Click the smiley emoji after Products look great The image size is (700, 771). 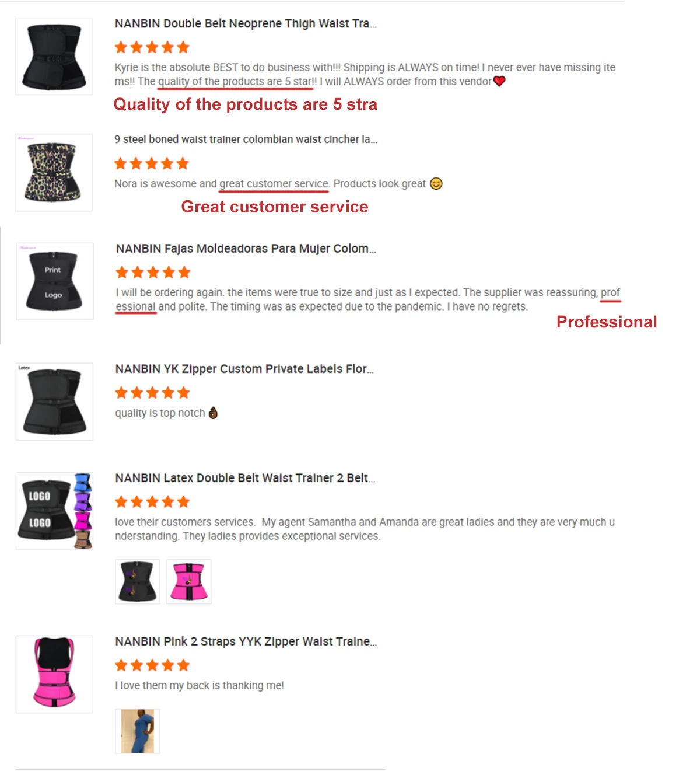(436, 184)
